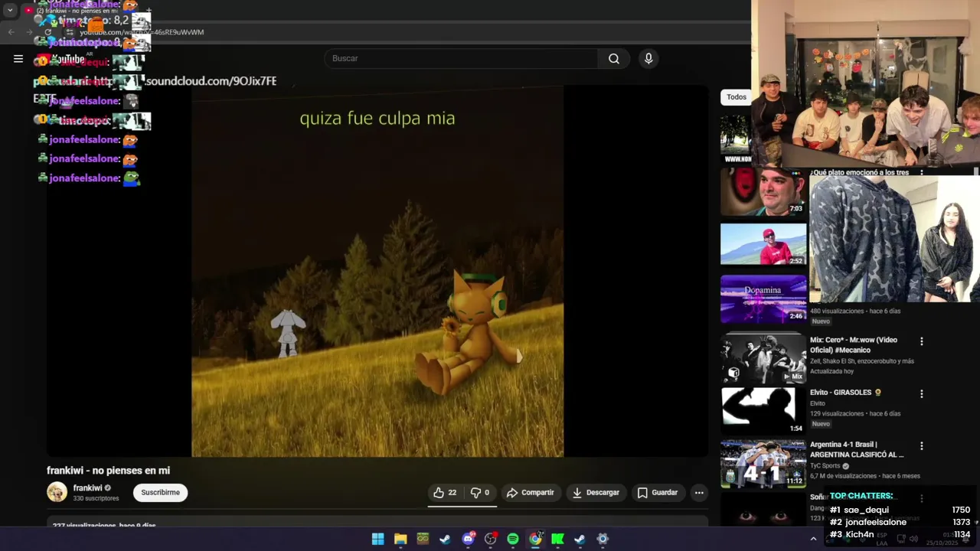Viewport: 980px width, 551px height.
Task: Click the browser address bar URL
Action: pos(142,32)
